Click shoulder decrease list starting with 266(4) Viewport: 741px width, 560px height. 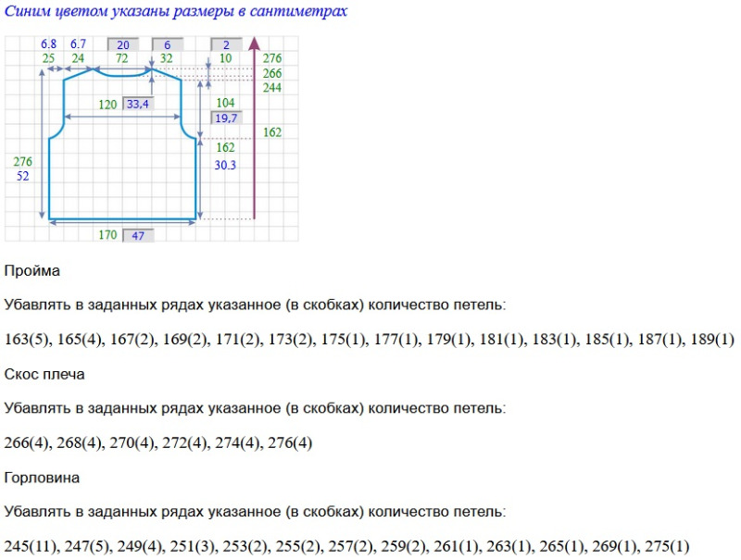pos(158,442)
